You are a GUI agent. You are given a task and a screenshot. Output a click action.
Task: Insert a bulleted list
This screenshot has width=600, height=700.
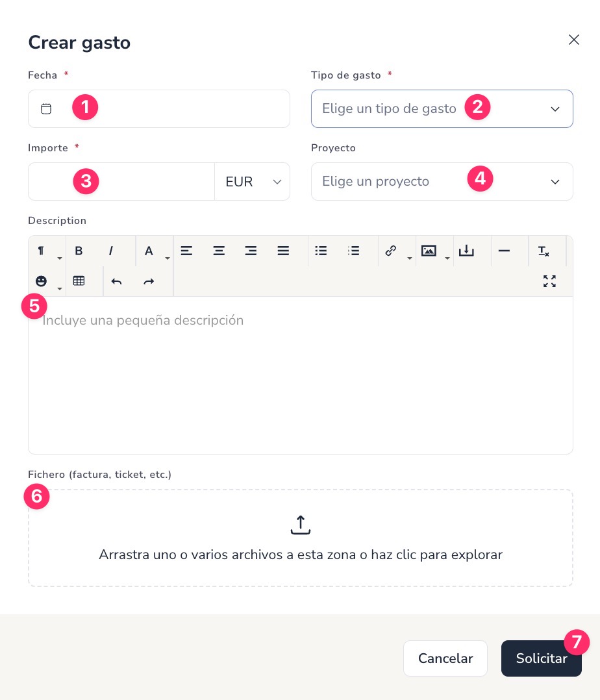click(x=321, y=251)
